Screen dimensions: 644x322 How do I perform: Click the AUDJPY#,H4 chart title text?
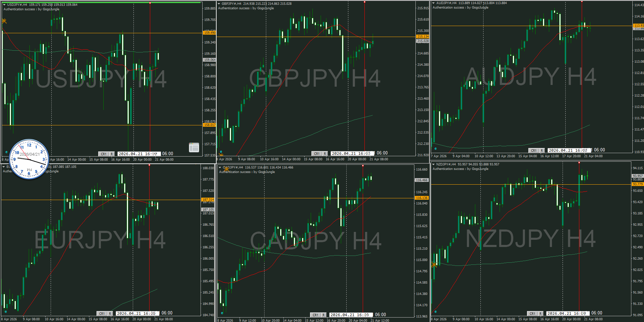(446, 3)
